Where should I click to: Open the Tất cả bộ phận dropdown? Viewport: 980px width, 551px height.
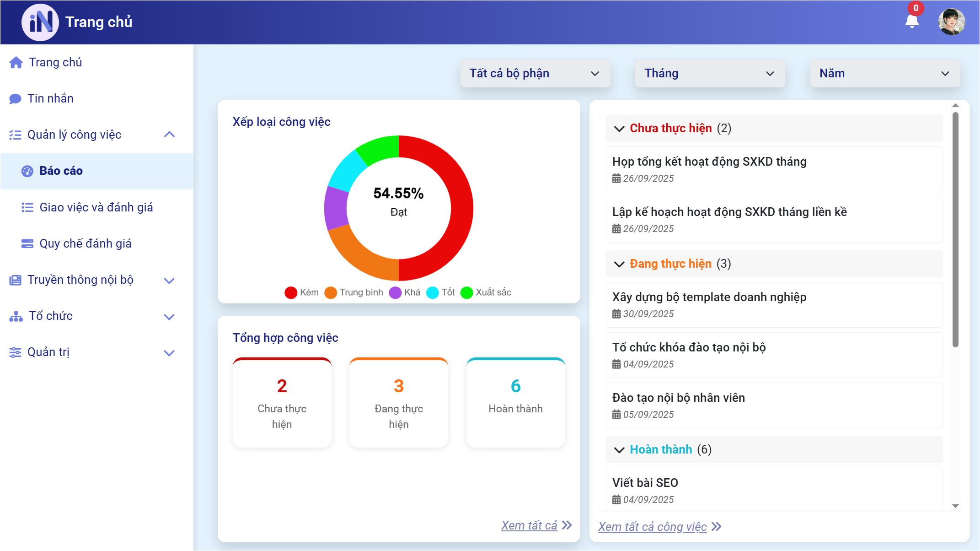coord(535,74)
